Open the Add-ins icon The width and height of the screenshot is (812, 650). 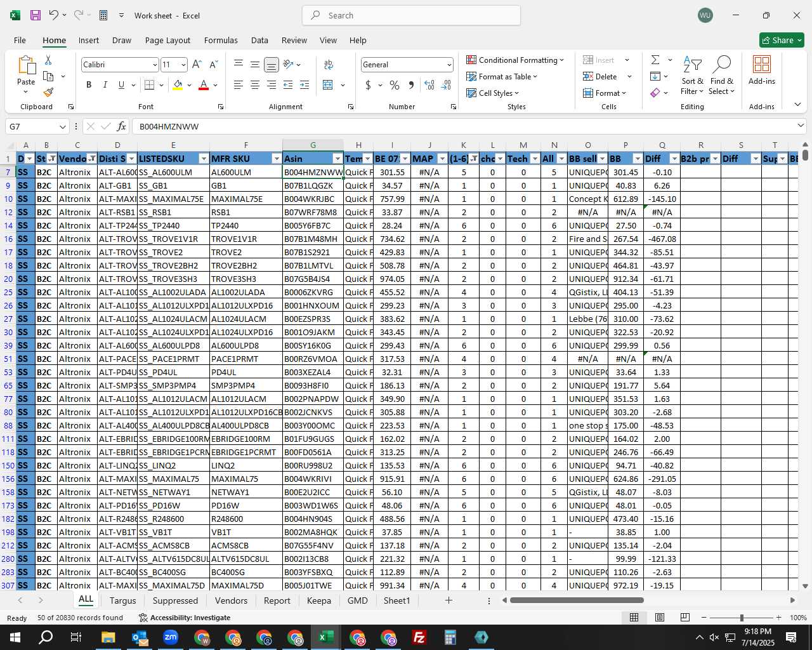[762, 70]
